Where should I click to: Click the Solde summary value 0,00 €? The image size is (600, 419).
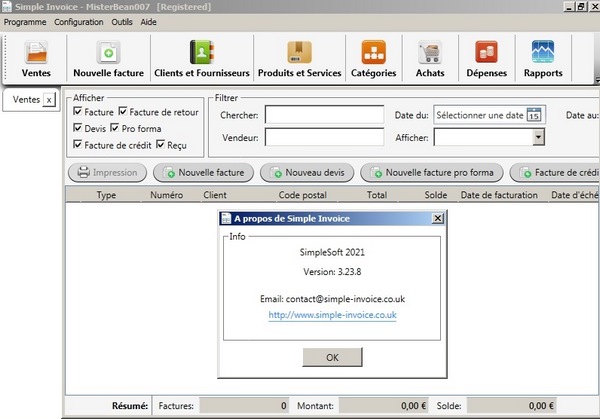(512, 406)
